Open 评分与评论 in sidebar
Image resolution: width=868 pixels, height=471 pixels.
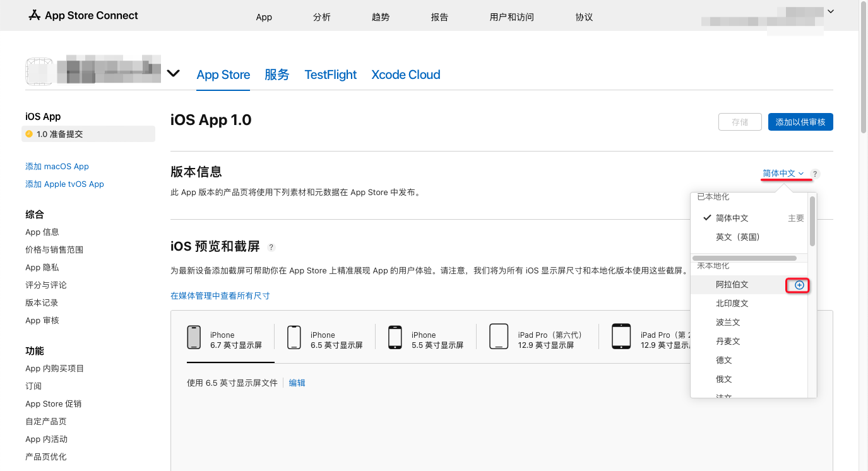[46, 285]
